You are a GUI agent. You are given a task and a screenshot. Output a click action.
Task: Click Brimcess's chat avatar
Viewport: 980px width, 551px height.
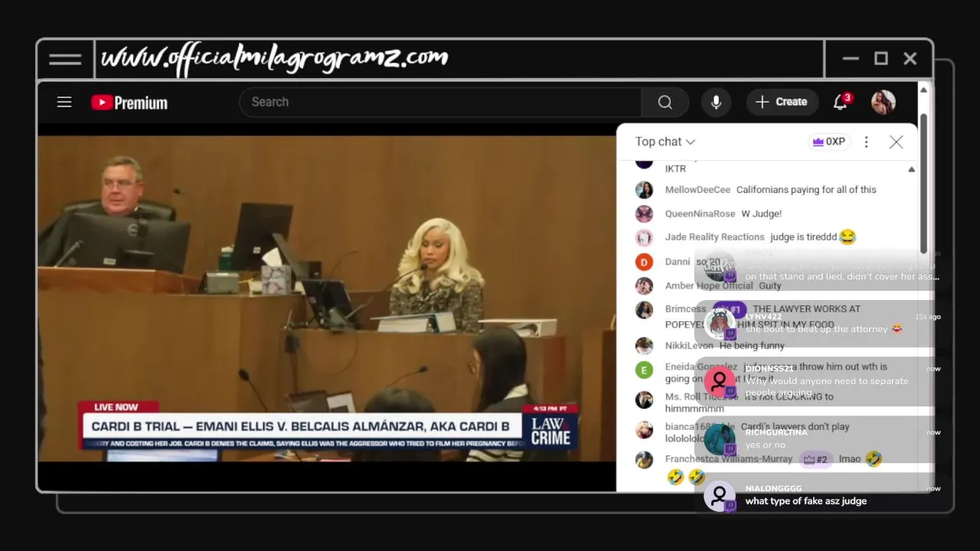[x=644, y=309]
